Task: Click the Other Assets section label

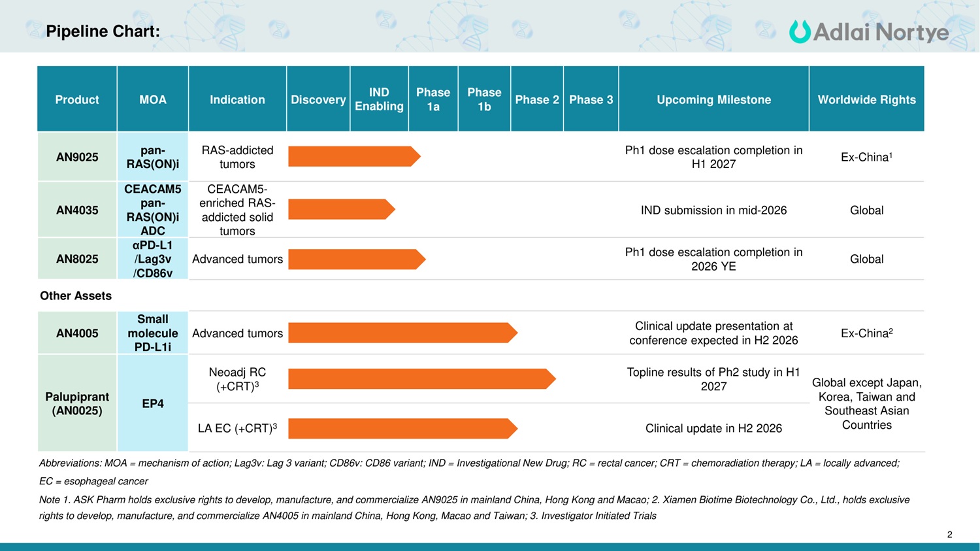Action: click(x=76, y=295)
